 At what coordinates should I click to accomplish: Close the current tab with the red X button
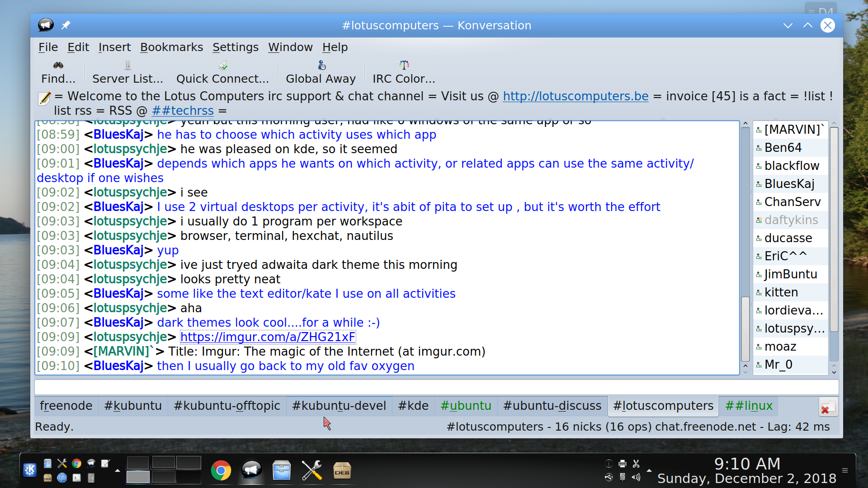[828, 407]
